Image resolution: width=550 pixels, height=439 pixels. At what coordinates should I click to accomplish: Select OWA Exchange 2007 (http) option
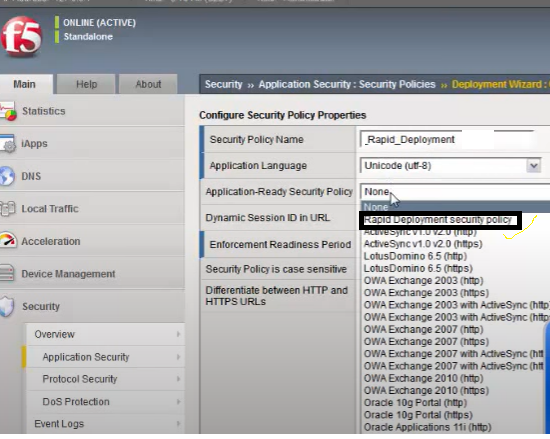[423, 330]
